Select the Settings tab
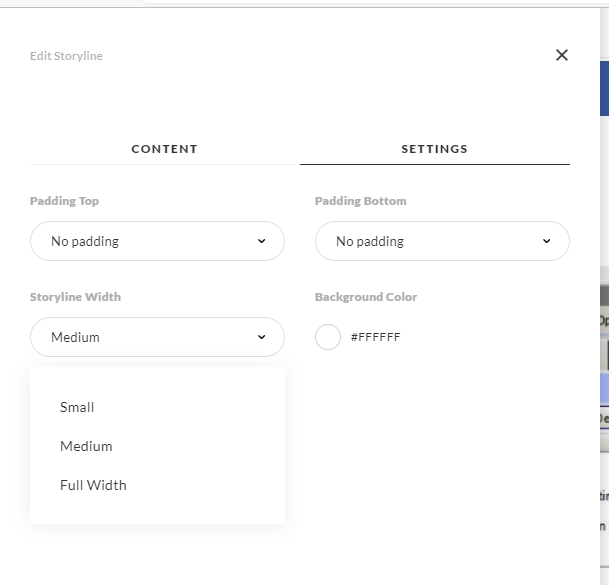Viewport: 609px width, 585px height. point(434,149)
